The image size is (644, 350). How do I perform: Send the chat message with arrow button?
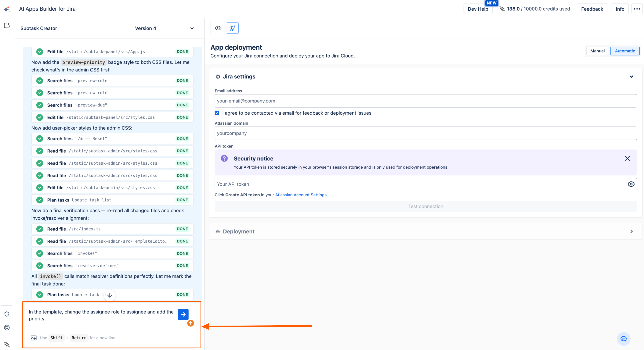(183, 314)
